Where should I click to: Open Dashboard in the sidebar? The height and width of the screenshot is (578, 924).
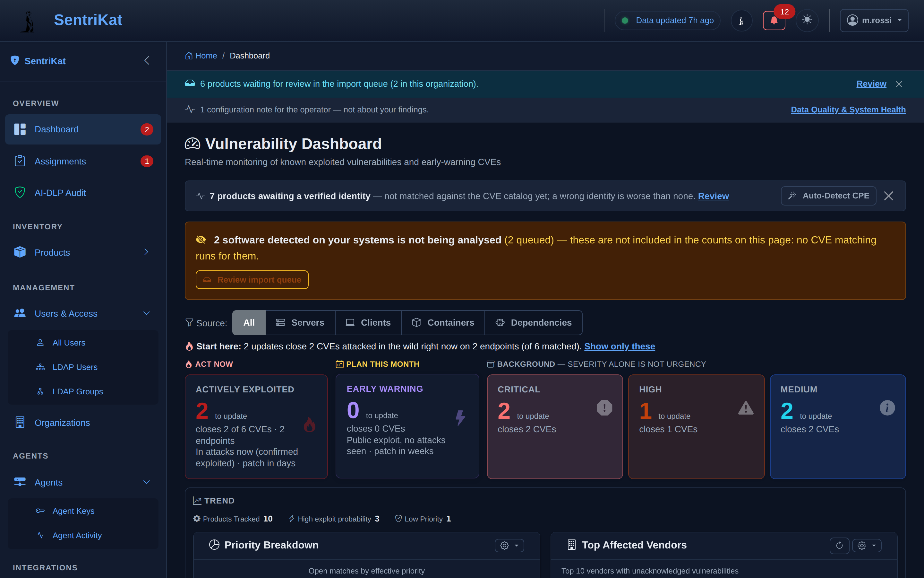pos(83,129)
